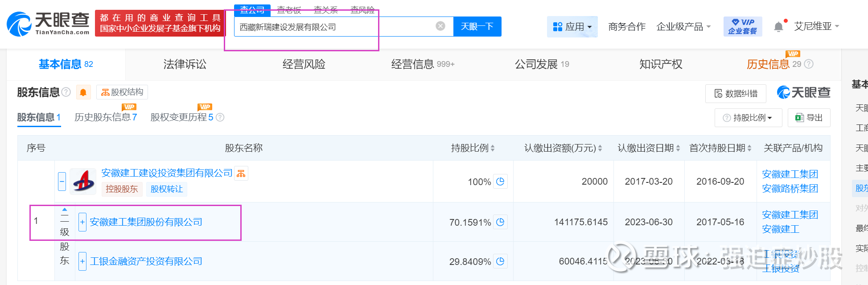Open the 商务合作 link
Viewport: 868px width, 285px height.
[x=627, y=27]
